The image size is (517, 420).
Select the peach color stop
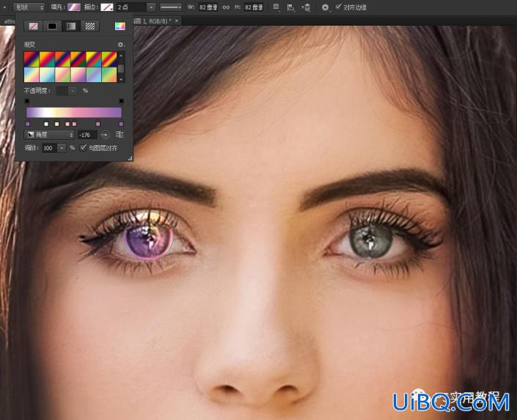(67, 124)
